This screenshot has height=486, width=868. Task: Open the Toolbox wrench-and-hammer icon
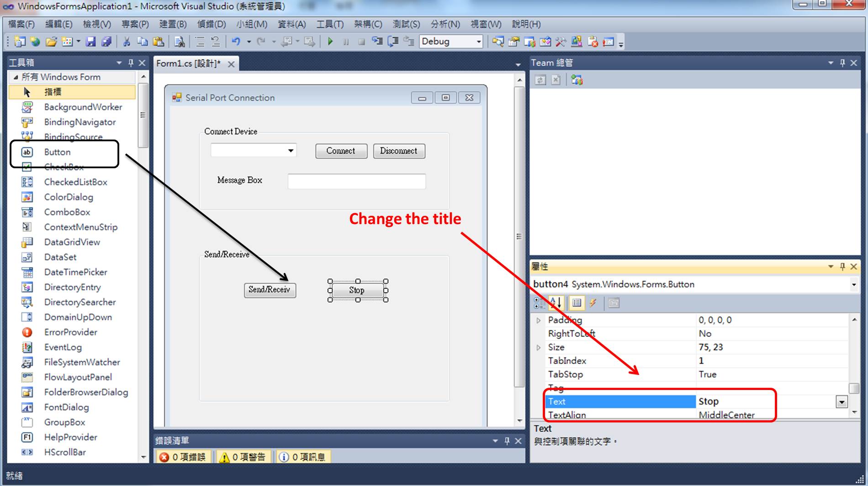click(x=561, y=42)
